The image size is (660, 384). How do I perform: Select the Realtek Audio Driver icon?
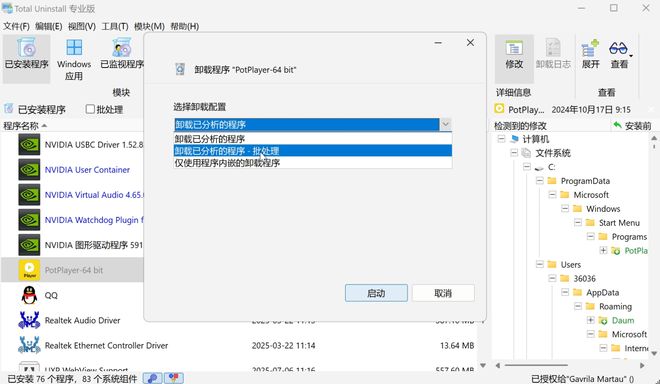pyautogui.click(x=29, y=320)
